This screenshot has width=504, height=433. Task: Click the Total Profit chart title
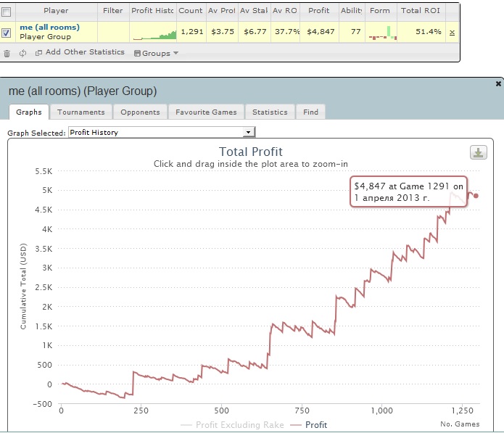251,152
